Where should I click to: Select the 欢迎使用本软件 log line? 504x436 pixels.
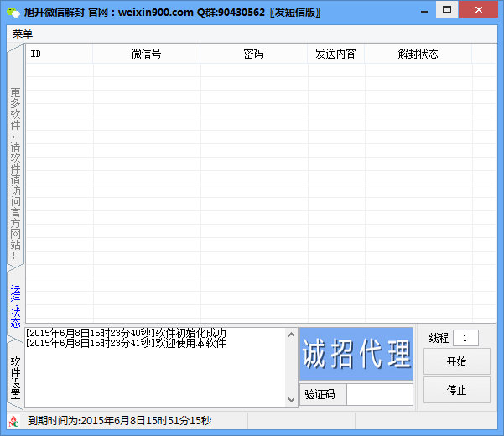tap(126, 343)
